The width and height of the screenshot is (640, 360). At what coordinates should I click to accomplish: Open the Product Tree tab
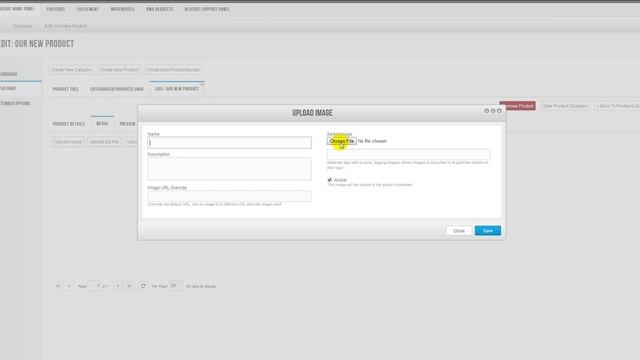coord(65,89)
